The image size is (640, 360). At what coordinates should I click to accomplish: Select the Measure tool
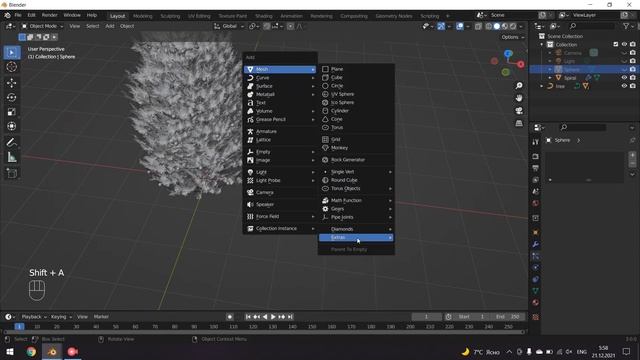tap(11, 157)
